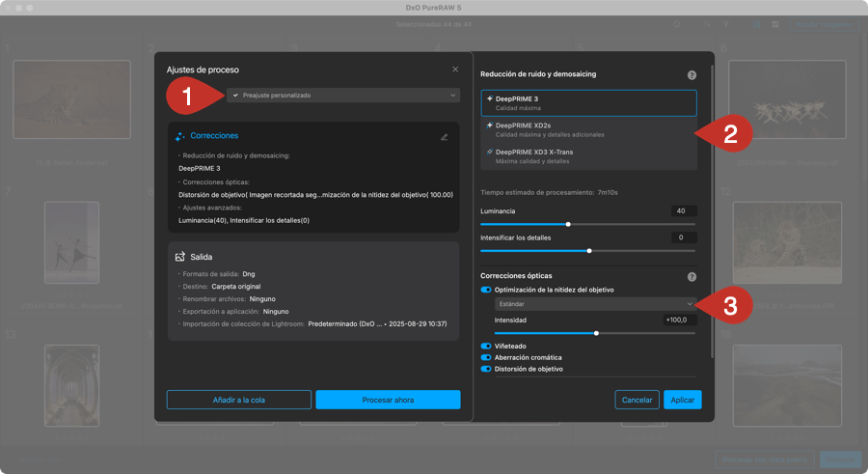Close the Ajustes de proceso dialog
This screenshot has width=868, height=474.
[x=455, y=70]
